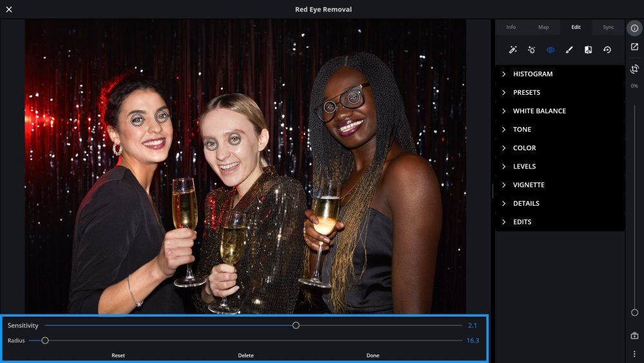Click the open external share icon
644x363 pixels.
tap(634, 47)
